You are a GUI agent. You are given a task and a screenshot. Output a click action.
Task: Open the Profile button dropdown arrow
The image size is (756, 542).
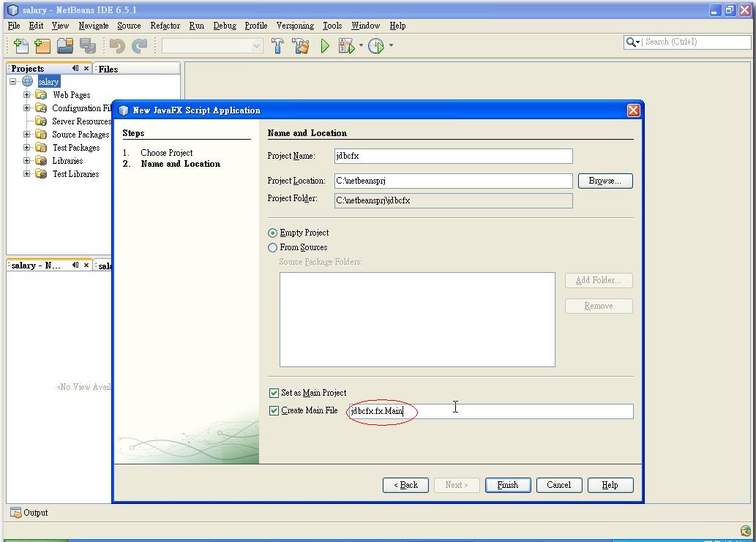point(391,45)
